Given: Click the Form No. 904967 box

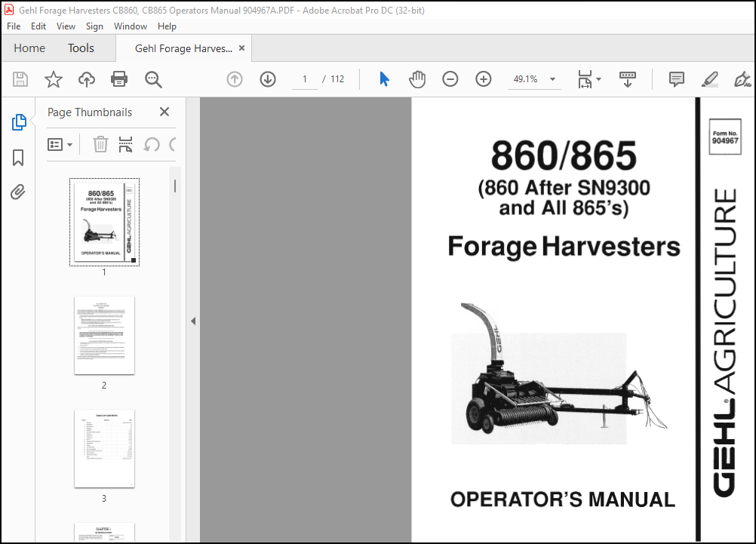Looking at the screenshot, I should click(x=724, y=137).
